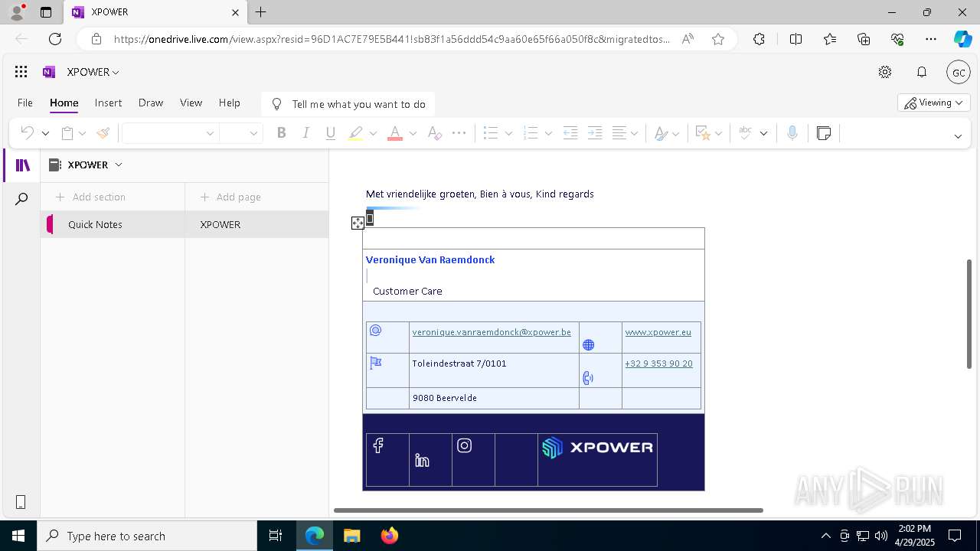Open the Tags checkbox-star menu
The height and width of the screenshot is (551, 980).
708,133
